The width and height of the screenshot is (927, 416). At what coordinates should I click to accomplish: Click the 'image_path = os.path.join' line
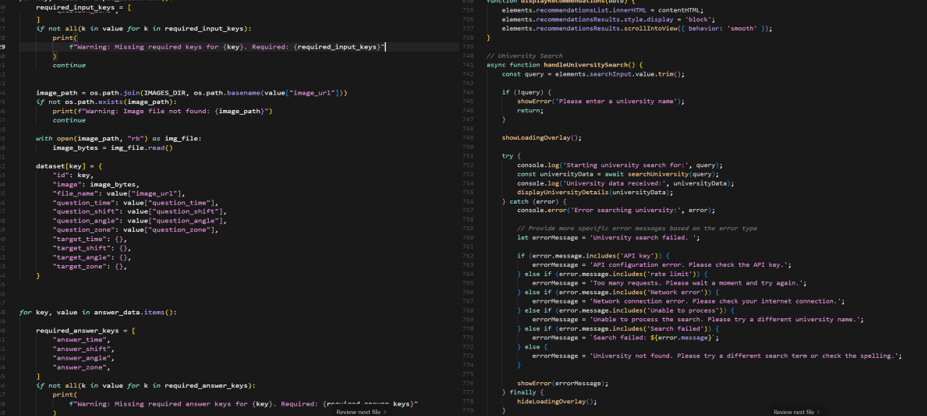coord(120,92)
